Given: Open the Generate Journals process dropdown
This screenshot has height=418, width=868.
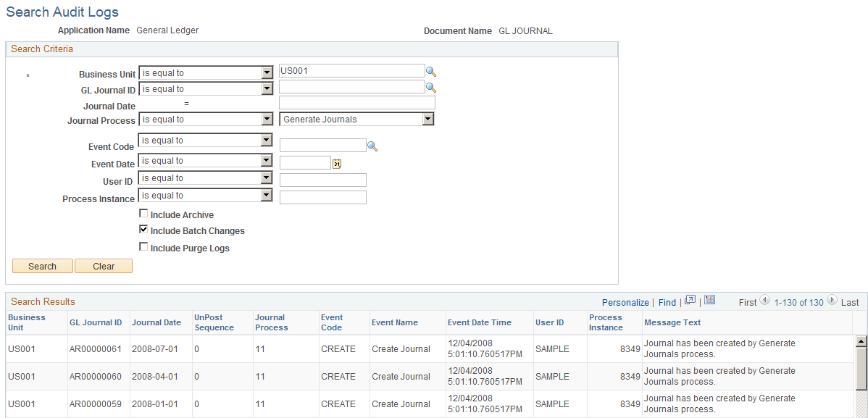Looking at the screenshot, I should tap(429, 118).
